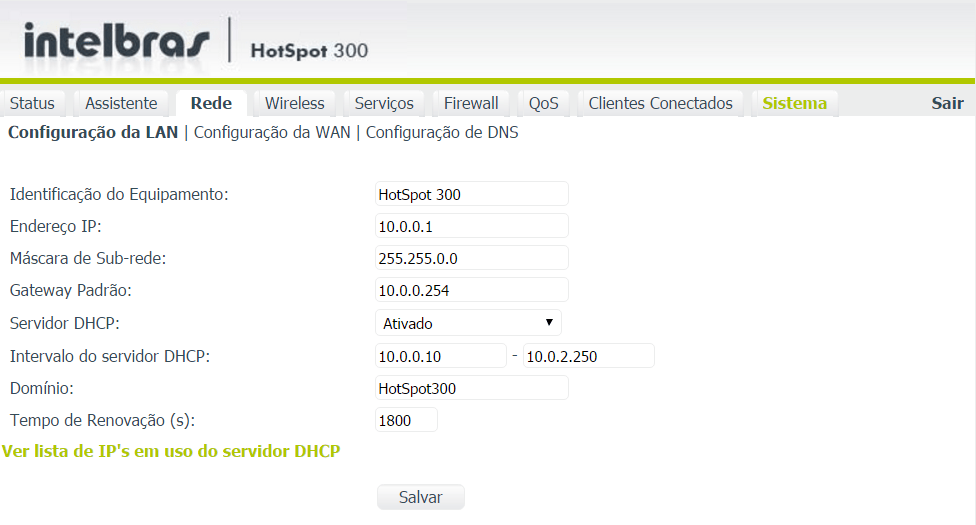The height and width of the screenshot is (525, 976).
Task: Click the Tempo de Renovação (s) label
Action: 103,420
